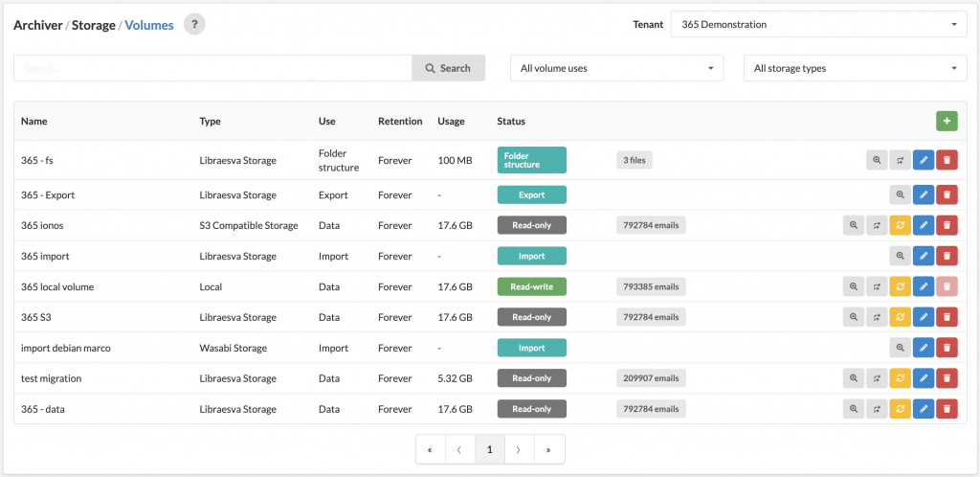The image size is (980, 477).
Task: Click the green Read-write status badge
Action: (532, 287)
